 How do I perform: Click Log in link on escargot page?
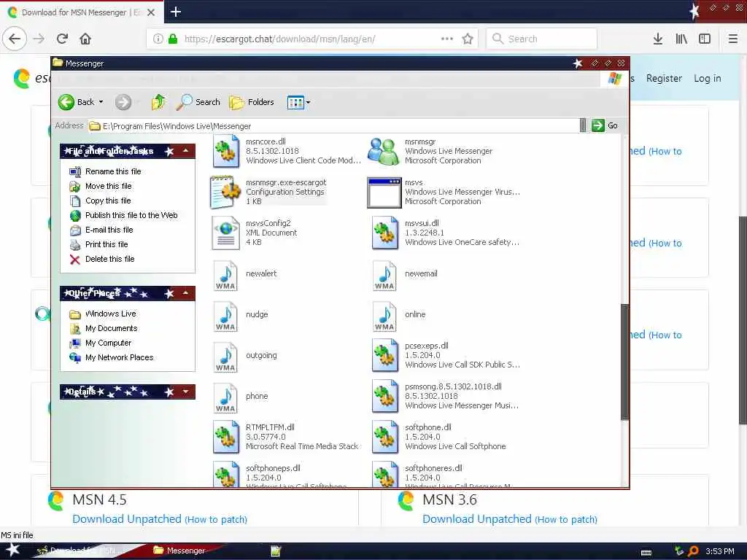(707, 78)
